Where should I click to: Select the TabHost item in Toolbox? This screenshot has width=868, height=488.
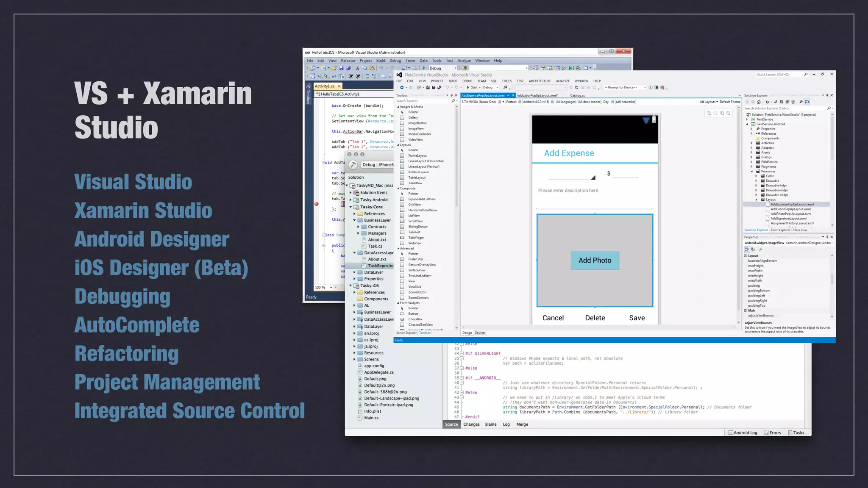(x=414, y=232)
